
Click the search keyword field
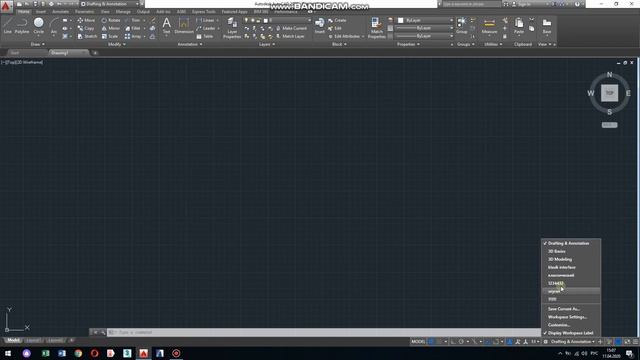tap(471, 4)
